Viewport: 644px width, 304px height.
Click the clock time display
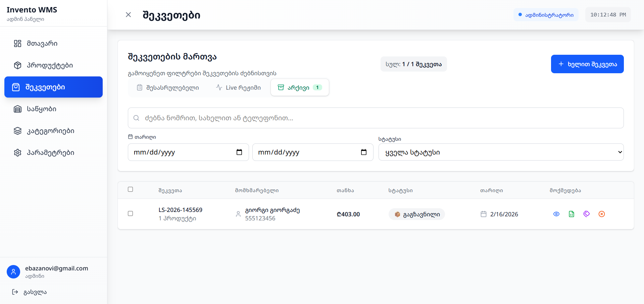coord(608,15)
